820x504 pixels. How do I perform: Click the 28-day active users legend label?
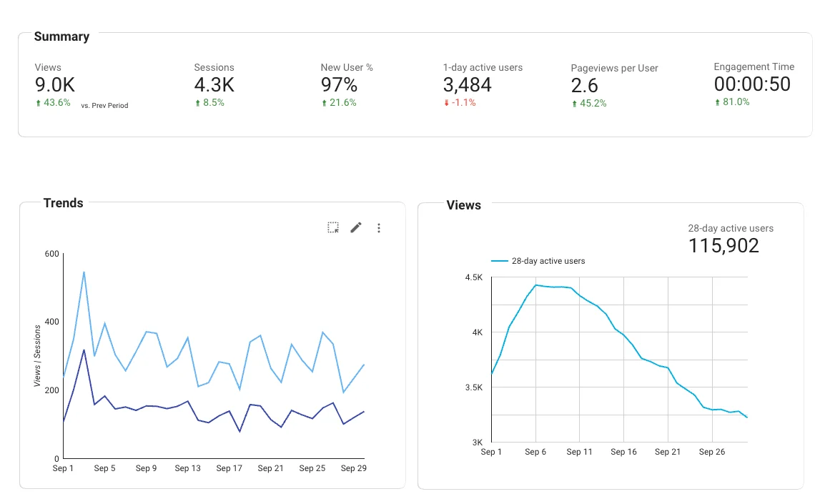[548, 262]
